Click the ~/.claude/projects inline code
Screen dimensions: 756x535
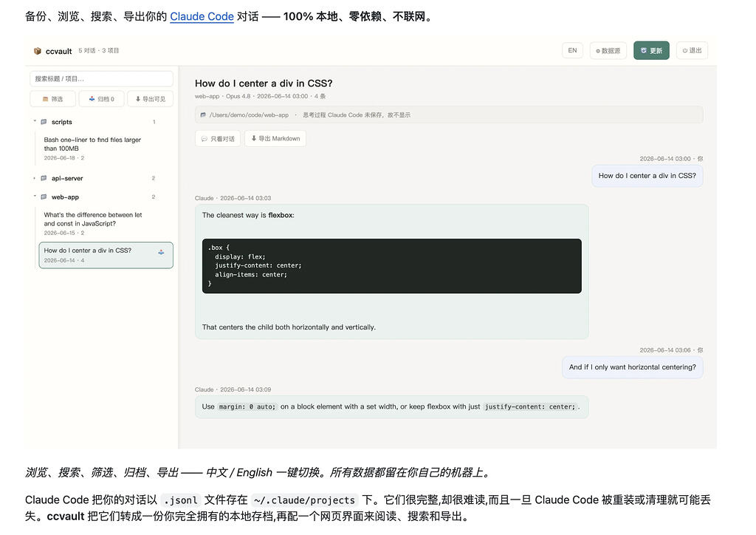coord(305,500)
